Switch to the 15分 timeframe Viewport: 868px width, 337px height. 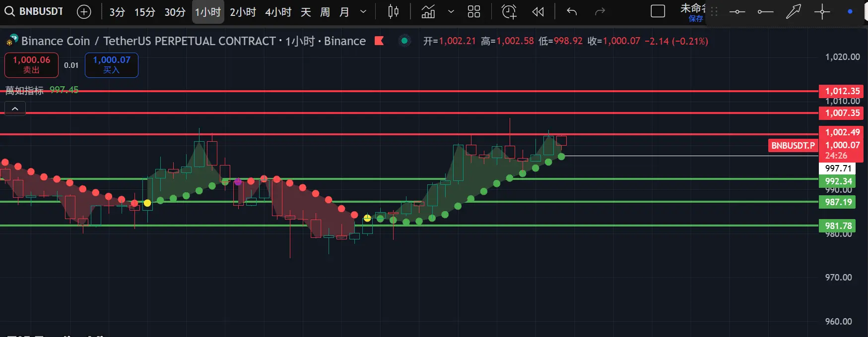click(x=145, y=12)
